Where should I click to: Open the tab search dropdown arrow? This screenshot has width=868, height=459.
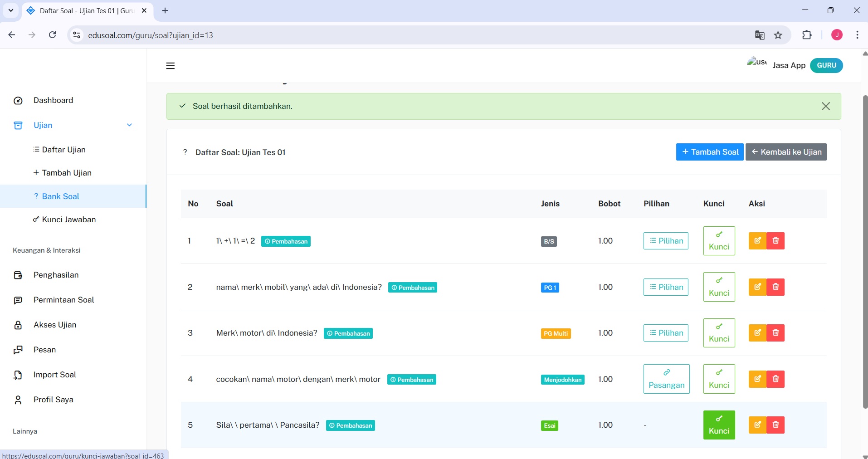click(x=11, y=10)
